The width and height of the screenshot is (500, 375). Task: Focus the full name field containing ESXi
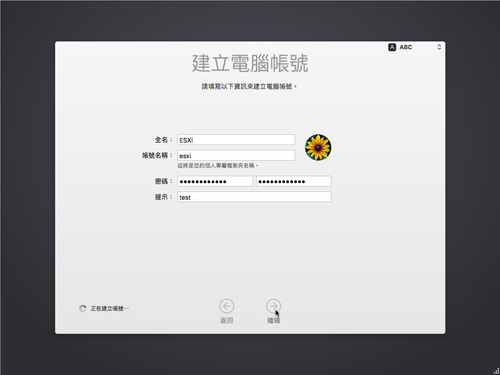(236, 140)
